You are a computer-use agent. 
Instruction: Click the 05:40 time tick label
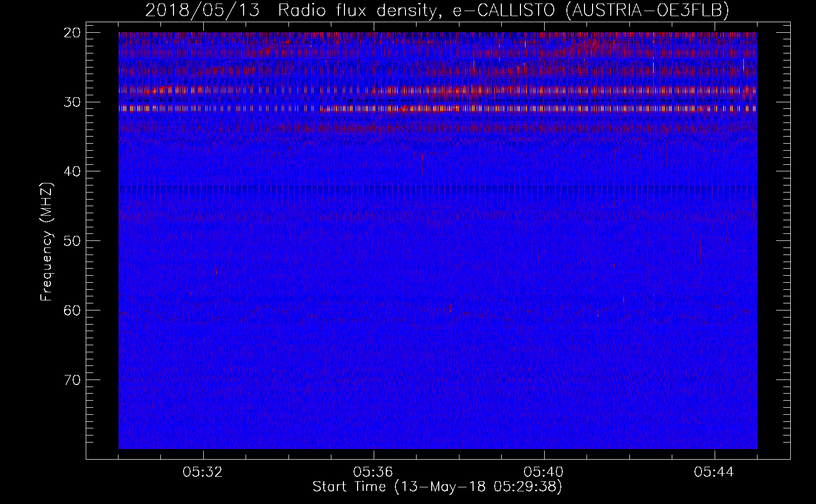tap(544, 472)
